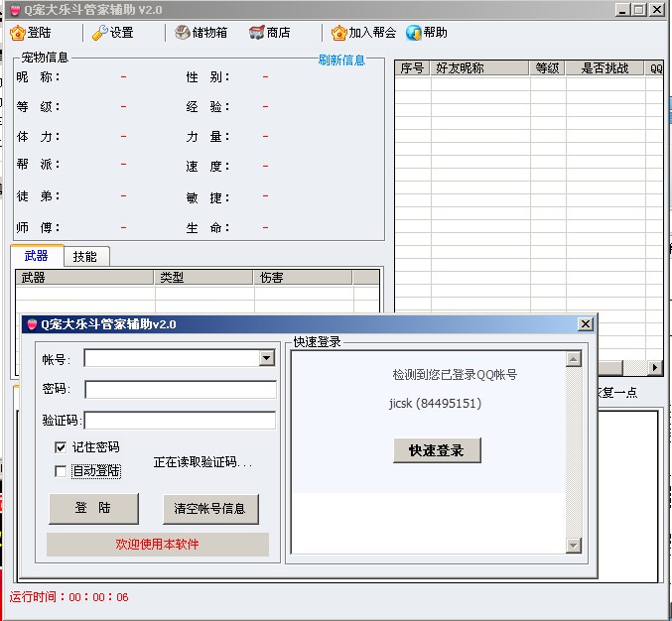Open the 储物箱 storage box icon

point(182,33)
